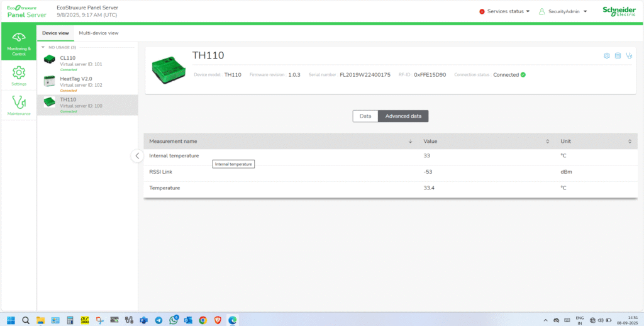The width and height of the screenshot is (644, 326).
Task: Collapse the device list with chevron arrow
Action: pyautogui.click(x=137, y=156)
